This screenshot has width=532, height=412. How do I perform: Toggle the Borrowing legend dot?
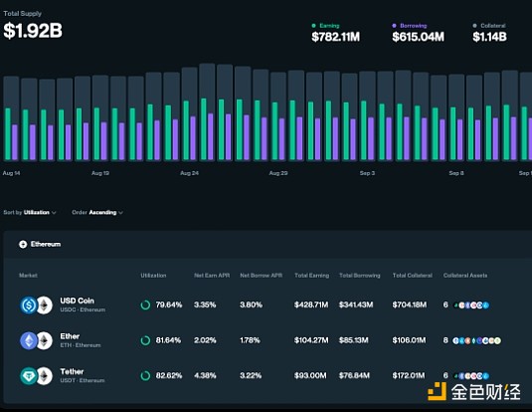coord(394,26)
